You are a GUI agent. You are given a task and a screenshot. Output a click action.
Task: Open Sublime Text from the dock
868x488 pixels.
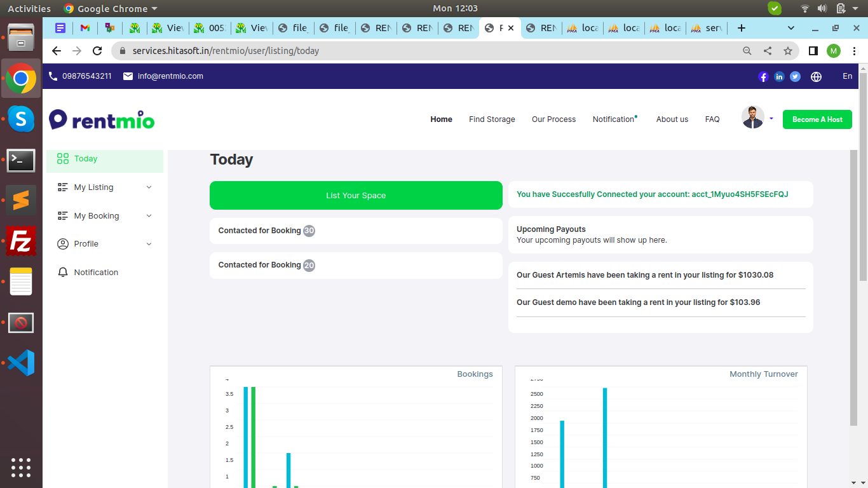click(x=21, y=201)
